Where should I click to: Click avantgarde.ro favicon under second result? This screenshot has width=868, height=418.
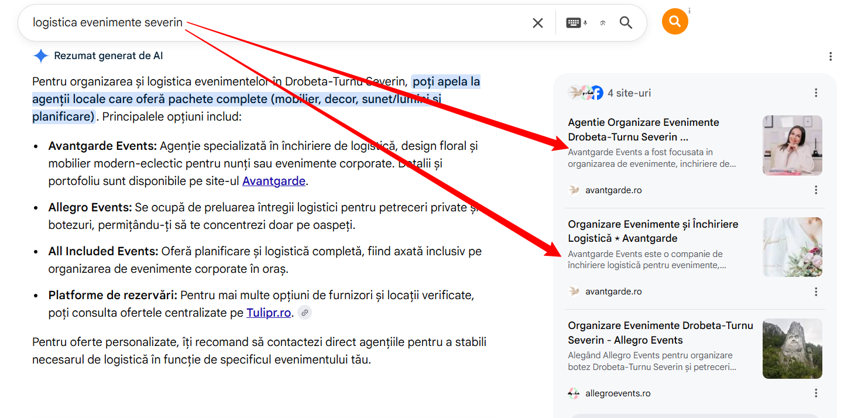pos(574,292)
